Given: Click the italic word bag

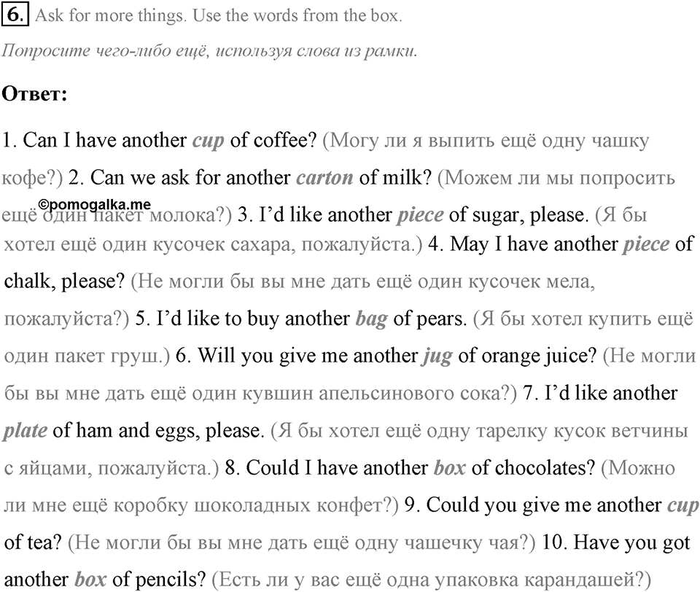Looking at the screenshot, I should pos(371,319).
